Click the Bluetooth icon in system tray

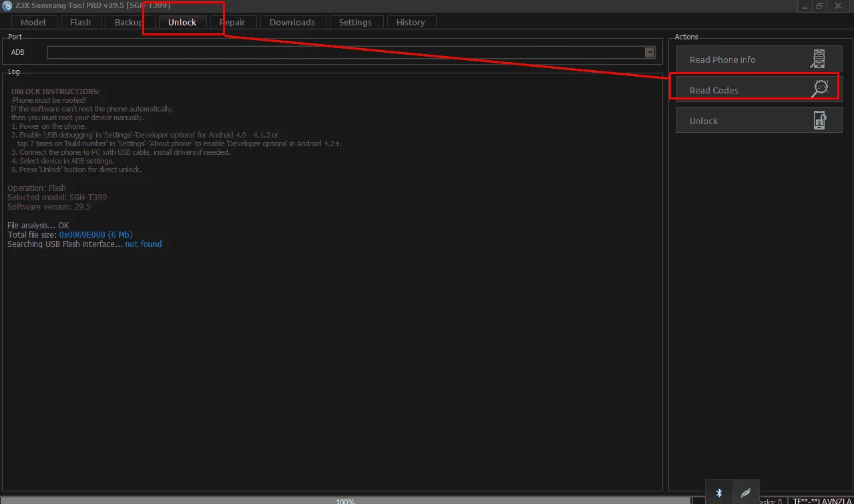pos(719,493)
